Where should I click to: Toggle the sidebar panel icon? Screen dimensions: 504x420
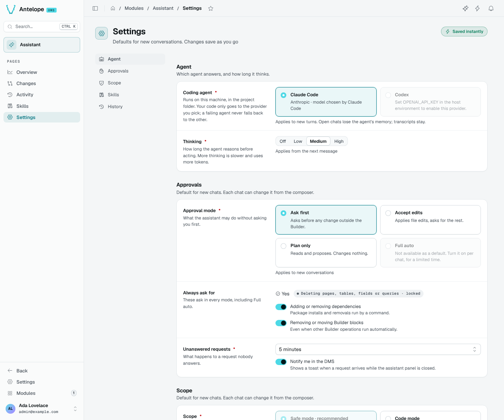click(x=95, y=8)
